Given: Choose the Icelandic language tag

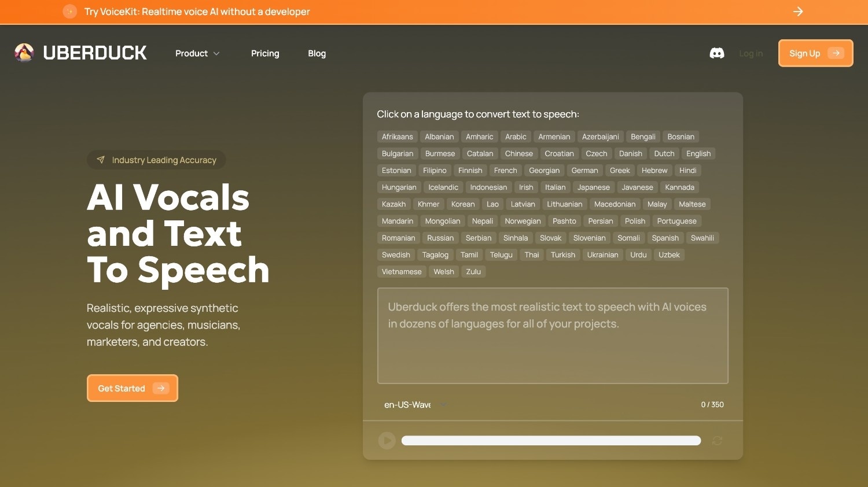Looking at the screenshot, I should [x=443, y=187].
